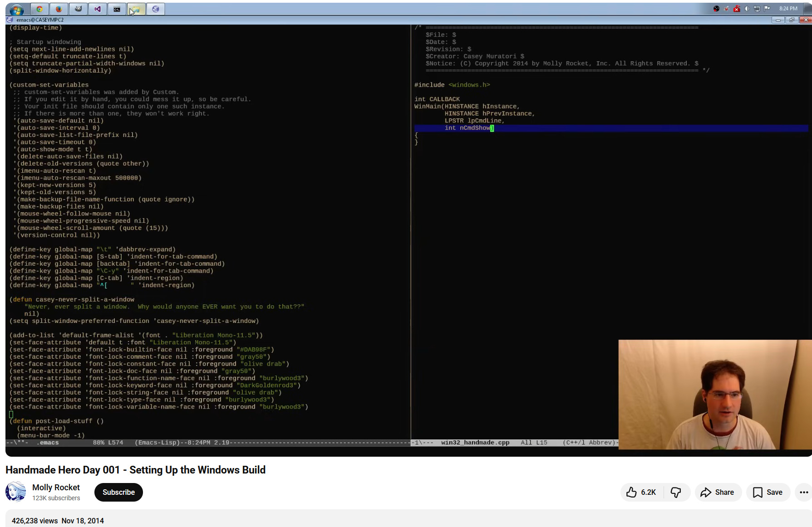Image resolution: width=812 pixels, height=527 pixels.
Task: Launch GIMP from the taskbar
Action: [x=78, y=9]
